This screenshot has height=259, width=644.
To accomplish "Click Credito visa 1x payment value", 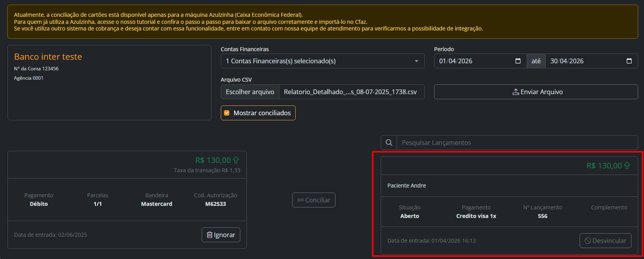I will point(476,216).
